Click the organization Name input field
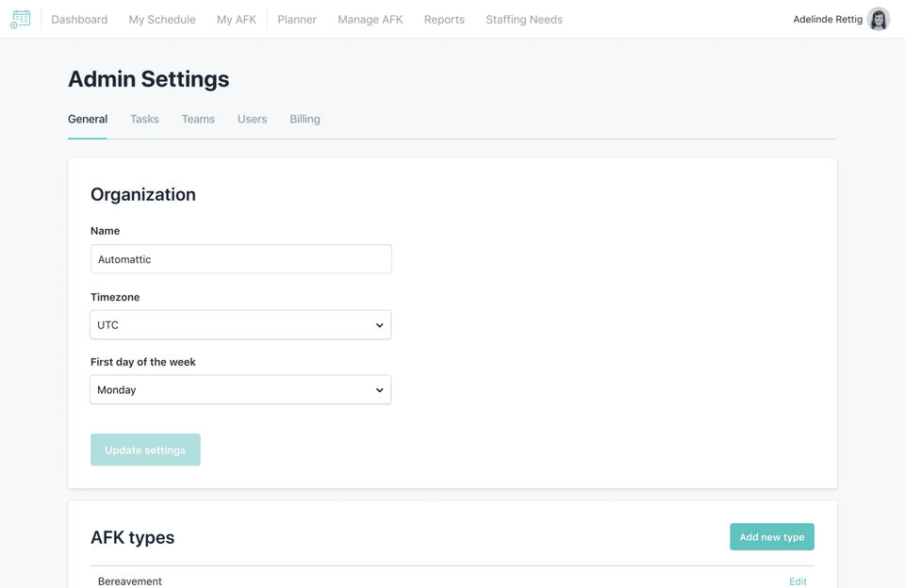 (240, 259)
